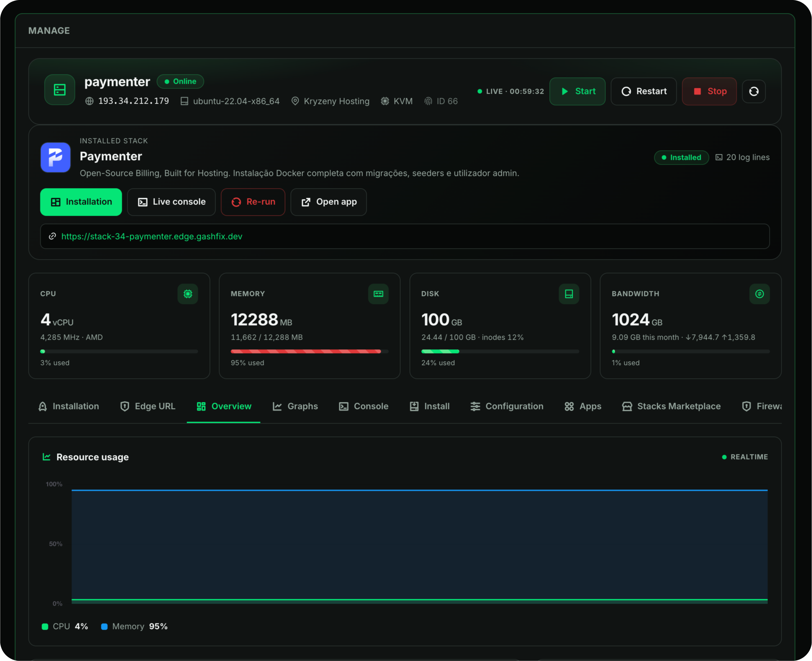Image resolution: width=812 pixels, height=661 pixels.
Task: Click the memory icon in Memory card
Action: (378, 294)
